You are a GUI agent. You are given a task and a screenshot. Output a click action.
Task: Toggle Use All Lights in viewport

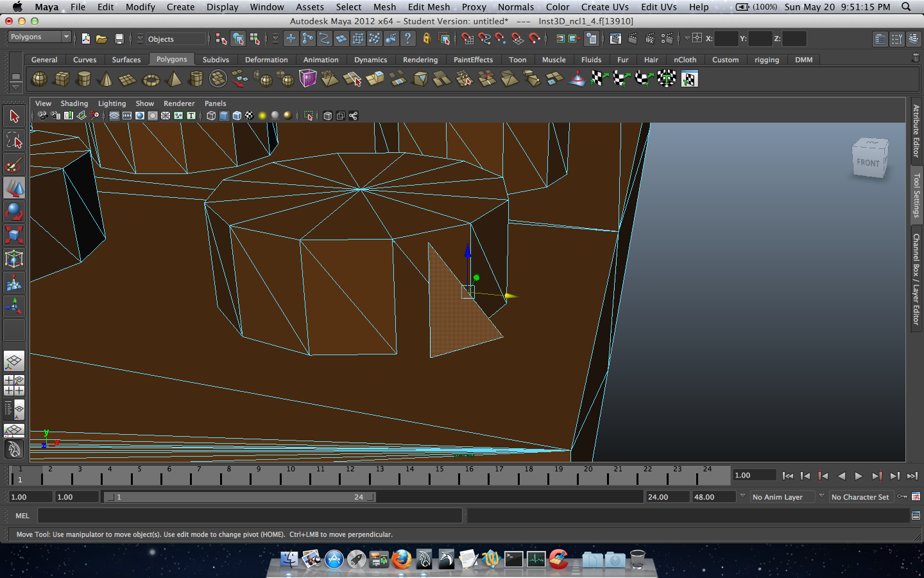262,116
